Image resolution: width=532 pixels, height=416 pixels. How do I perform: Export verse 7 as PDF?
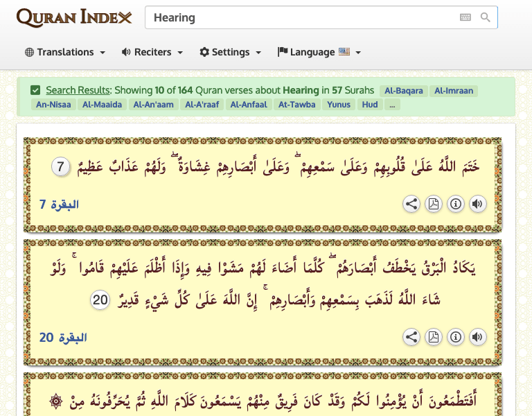[x=433, y=204]
